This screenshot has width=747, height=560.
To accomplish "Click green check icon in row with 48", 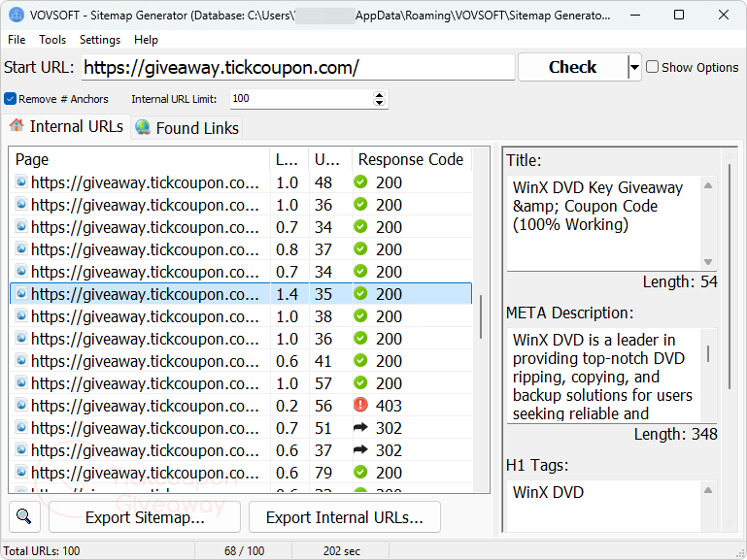I will (x=360, y=181).
